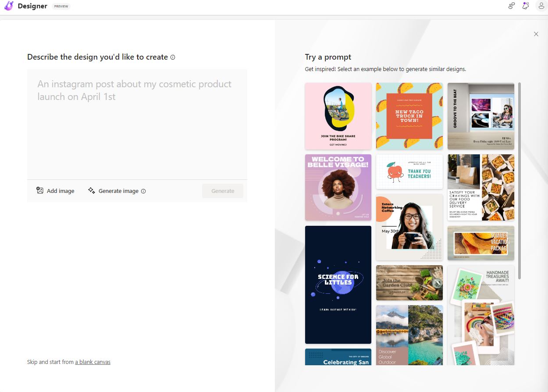Close the Try a prompt panel
This screenshot has width=548, height=392.
click(x=536, y=34)
